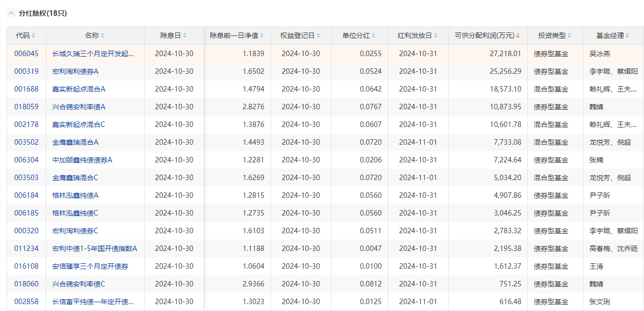The image size is (644, 311).
Task: Open fund code 000320
Action: (x=26, y=231)
